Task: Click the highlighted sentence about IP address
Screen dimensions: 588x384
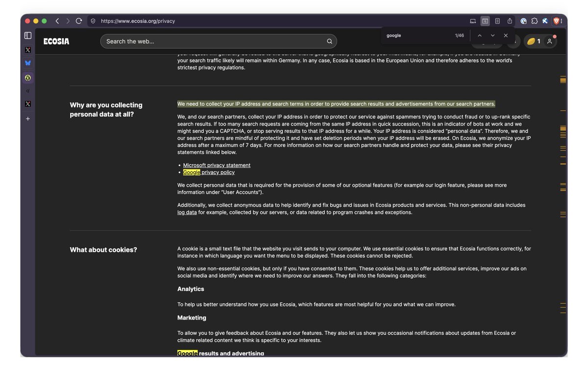Action: click(336, 104)
